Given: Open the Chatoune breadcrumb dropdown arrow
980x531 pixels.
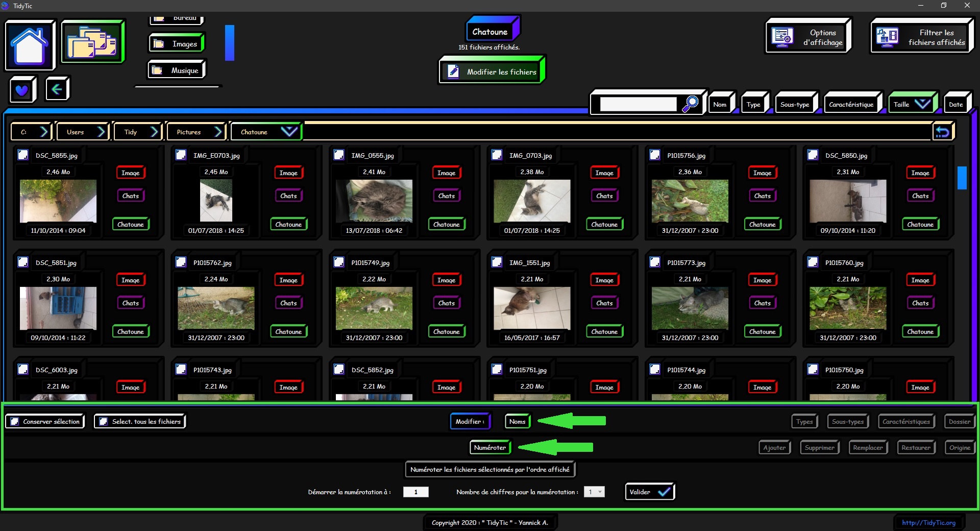Looking at the screenshot, I should coord(289,132).
